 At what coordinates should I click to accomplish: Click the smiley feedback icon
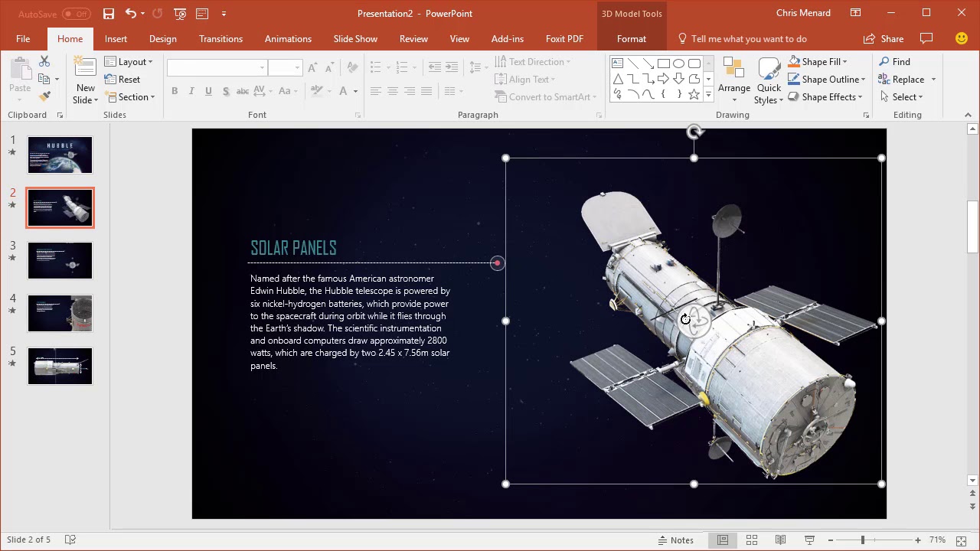tap(962, 38)
